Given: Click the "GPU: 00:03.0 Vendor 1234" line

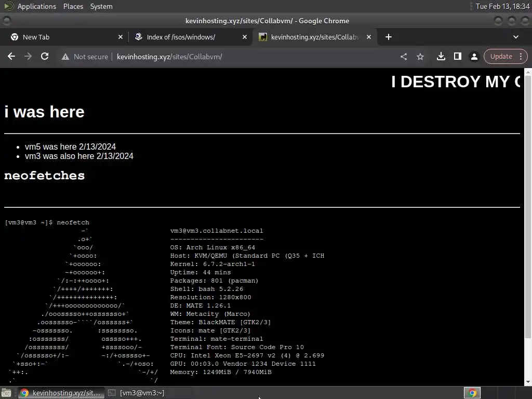Looking at the screenshot, I should click(x=243, y=364).
